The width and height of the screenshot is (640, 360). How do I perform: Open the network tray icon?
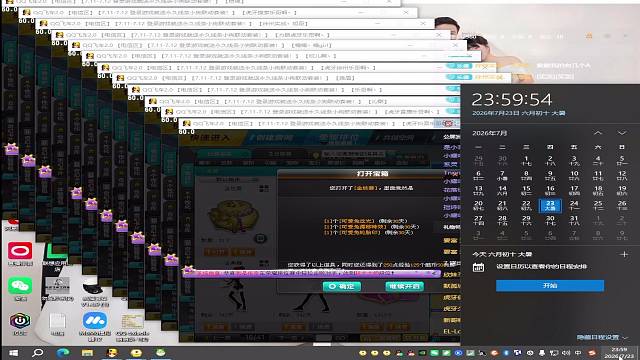554,353
